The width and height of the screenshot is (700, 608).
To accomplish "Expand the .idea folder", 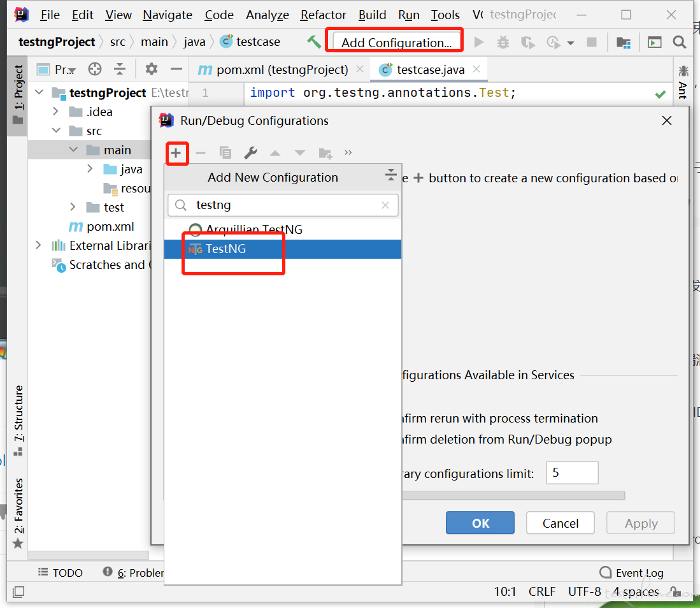I will (56, 112).
